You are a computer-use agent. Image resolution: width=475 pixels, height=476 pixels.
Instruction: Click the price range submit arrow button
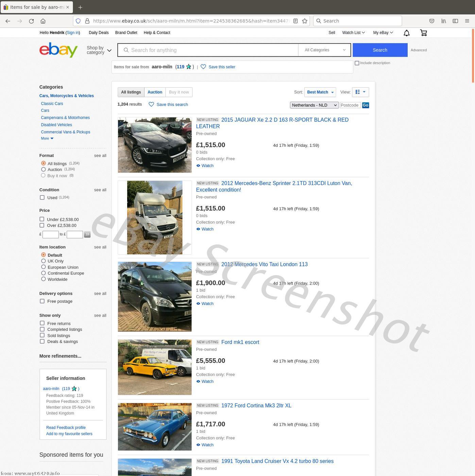pos(87,234)
